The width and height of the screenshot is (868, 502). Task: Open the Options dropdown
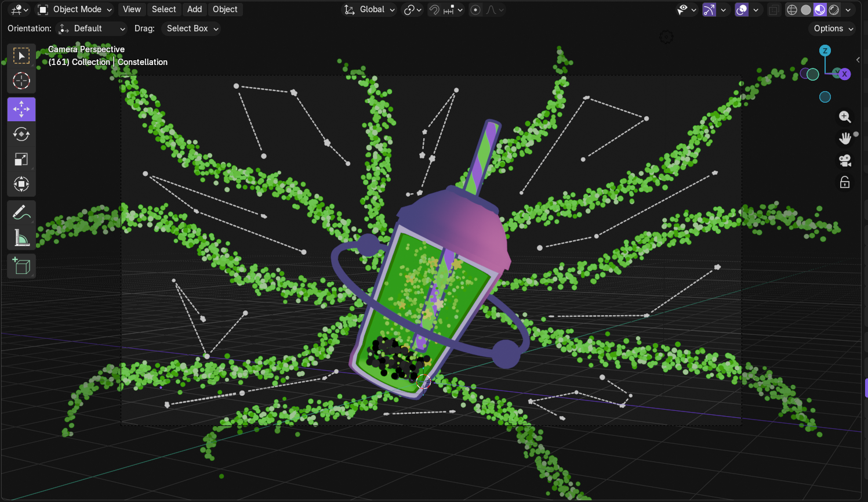pos(833,28)
